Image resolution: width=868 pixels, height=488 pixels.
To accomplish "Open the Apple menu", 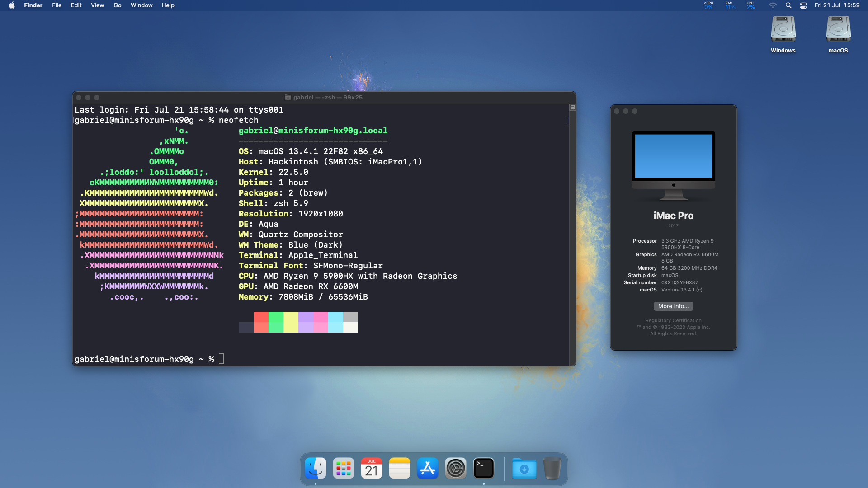I will pyautogui.click(x=11, y=5).
